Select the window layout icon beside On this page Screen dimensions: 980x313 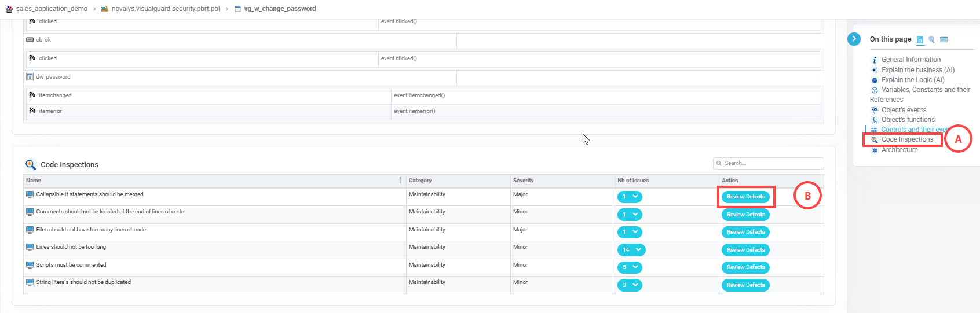[944, 40]
